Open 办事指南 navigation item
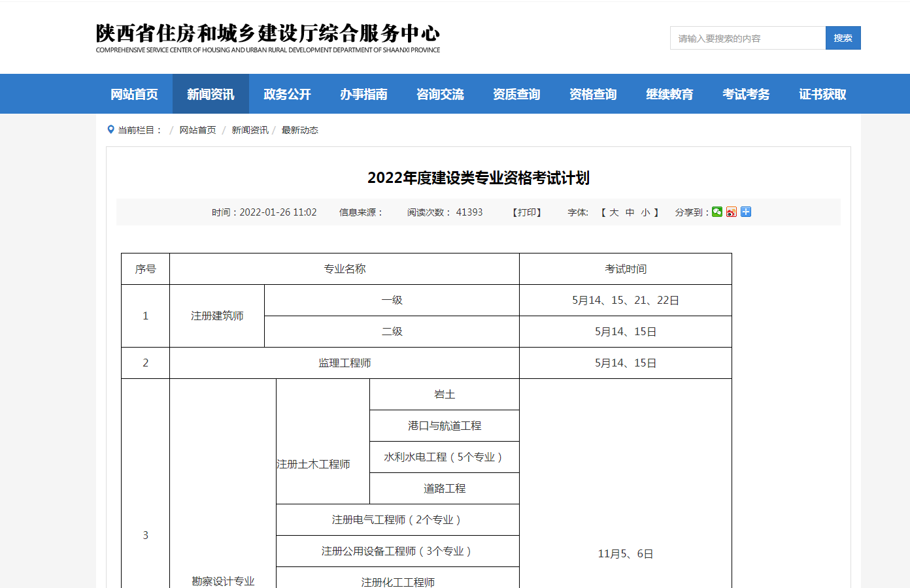Viewport: 910px width, 588px height. 363,94
